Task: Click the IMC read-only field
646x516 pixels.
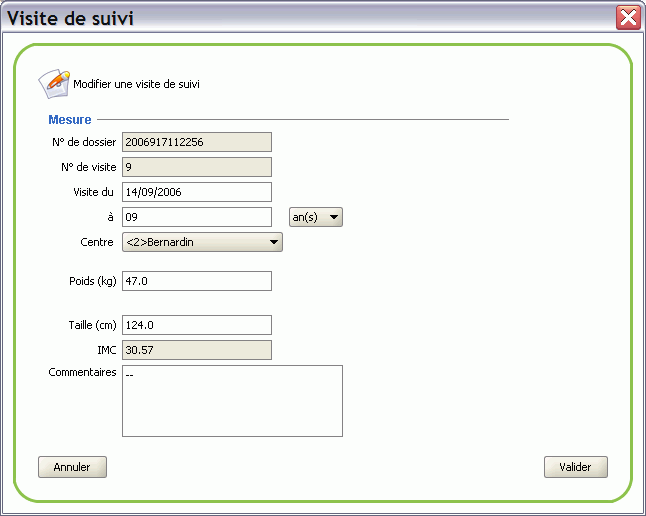Action: click(197, 350)
